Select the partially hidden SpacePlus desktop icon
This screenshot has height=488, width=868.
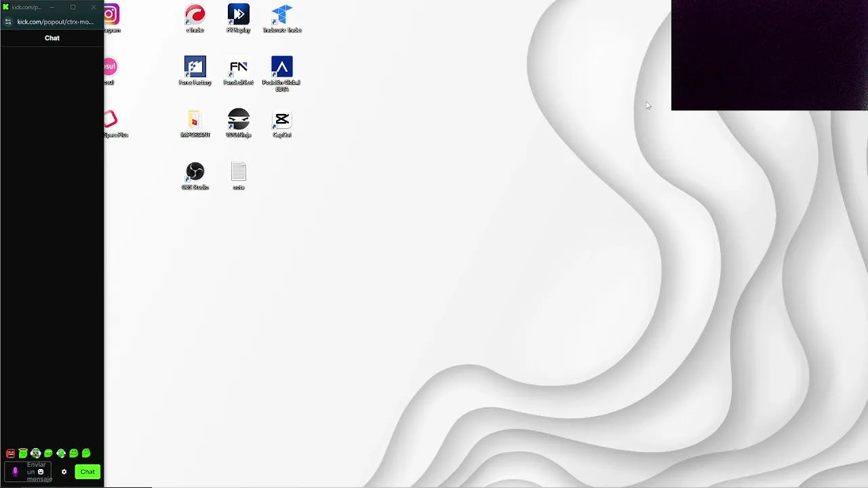point(115,123)
